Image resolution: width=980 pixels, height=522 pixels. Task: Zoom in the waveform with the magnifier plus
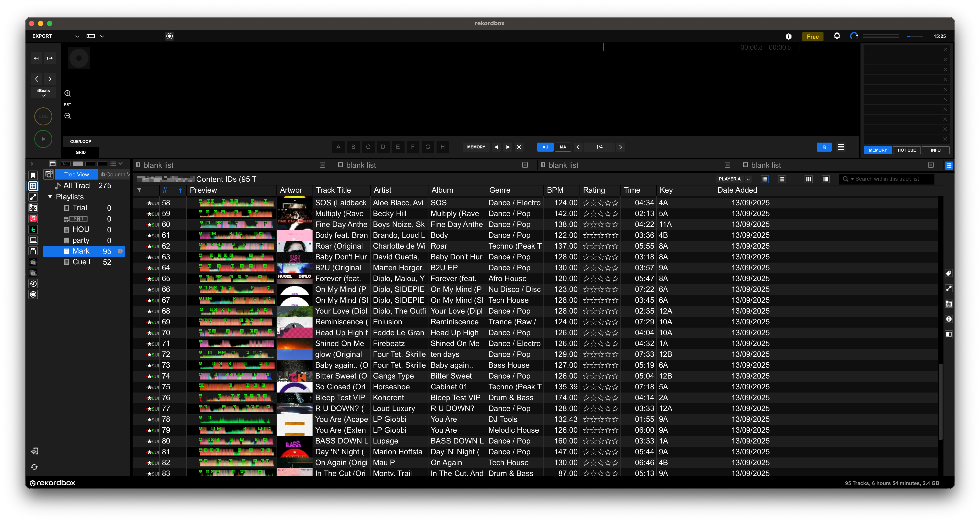[67, 93]
